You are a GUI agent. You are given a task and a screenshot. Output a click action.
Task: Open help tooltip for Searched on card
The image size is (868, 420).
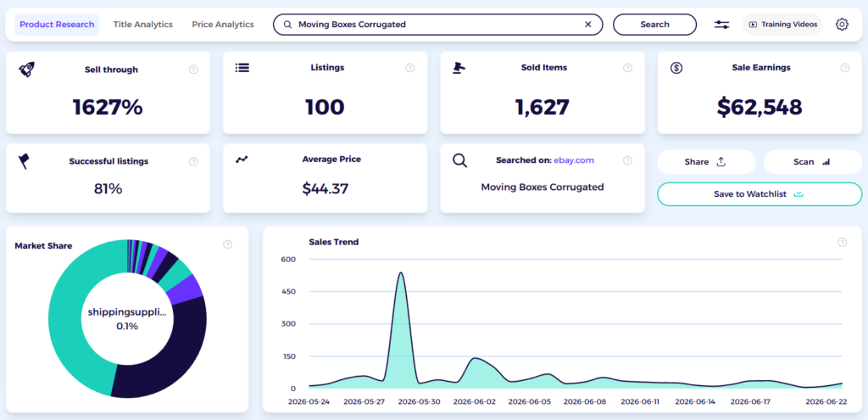pyautogui.click(x=627, y=160)
